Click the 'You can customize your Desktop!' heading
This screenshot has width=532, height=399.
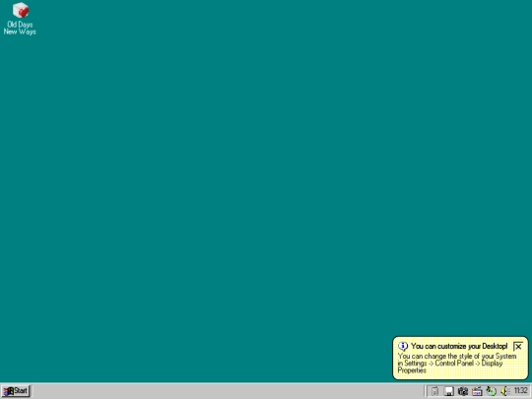coord(459,346)
